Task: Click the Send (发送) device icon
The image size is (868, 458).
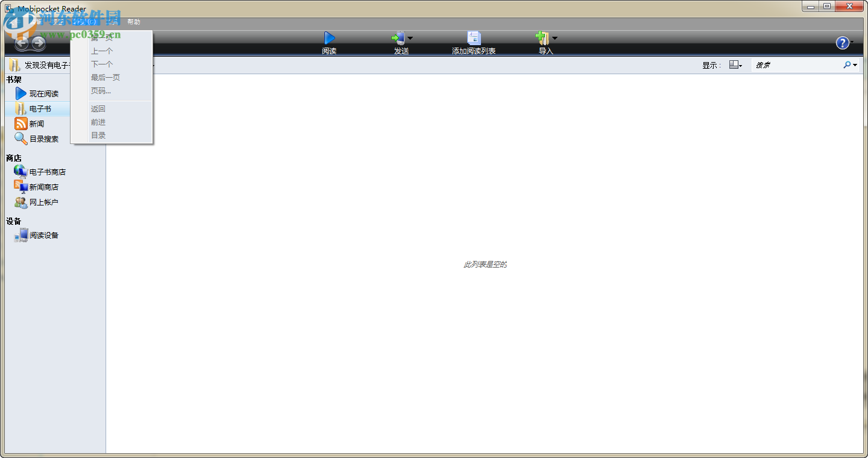Action: click(398, 39)
